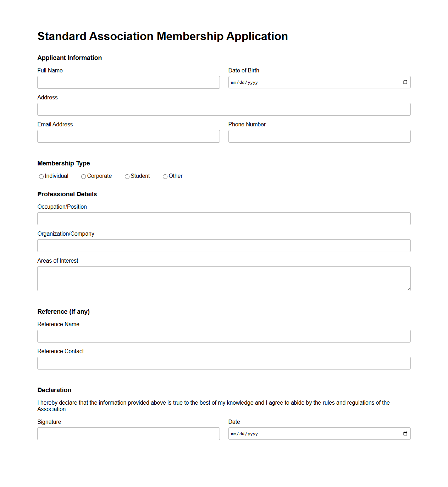The image size is (448, 487).
Task: Focus the Reference Name field
Action: [224, 336]
